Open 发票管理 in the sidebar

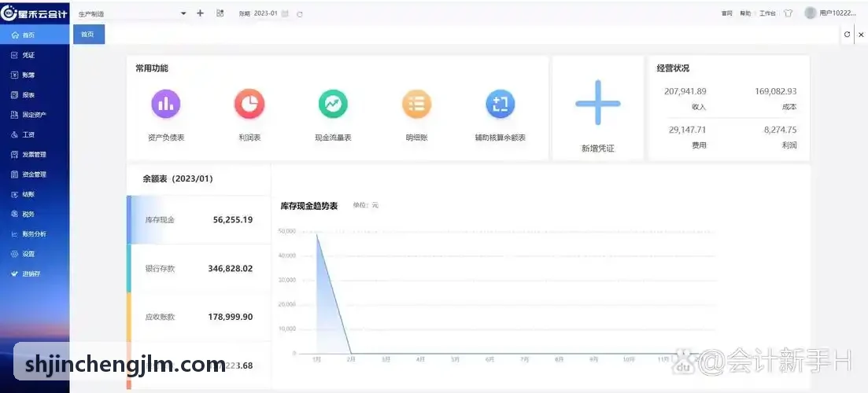[x=35, y=155]
